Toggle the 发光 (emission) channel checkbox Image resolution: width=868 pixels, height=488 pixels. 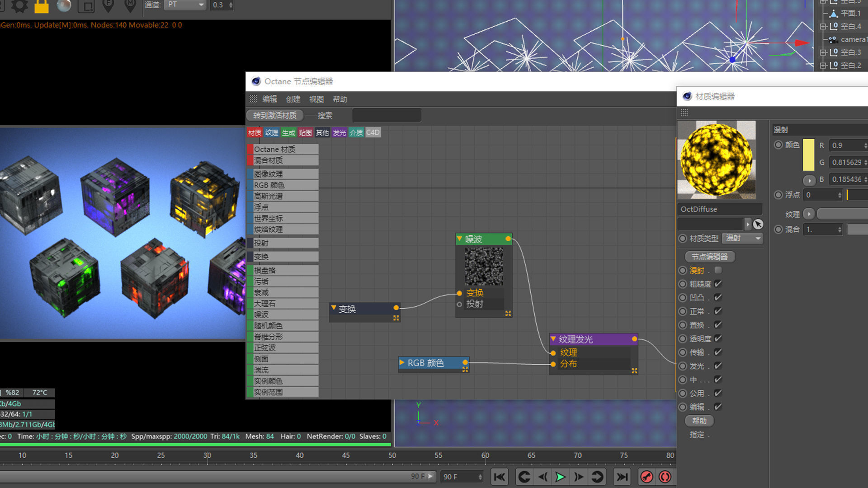pos(718,366)
